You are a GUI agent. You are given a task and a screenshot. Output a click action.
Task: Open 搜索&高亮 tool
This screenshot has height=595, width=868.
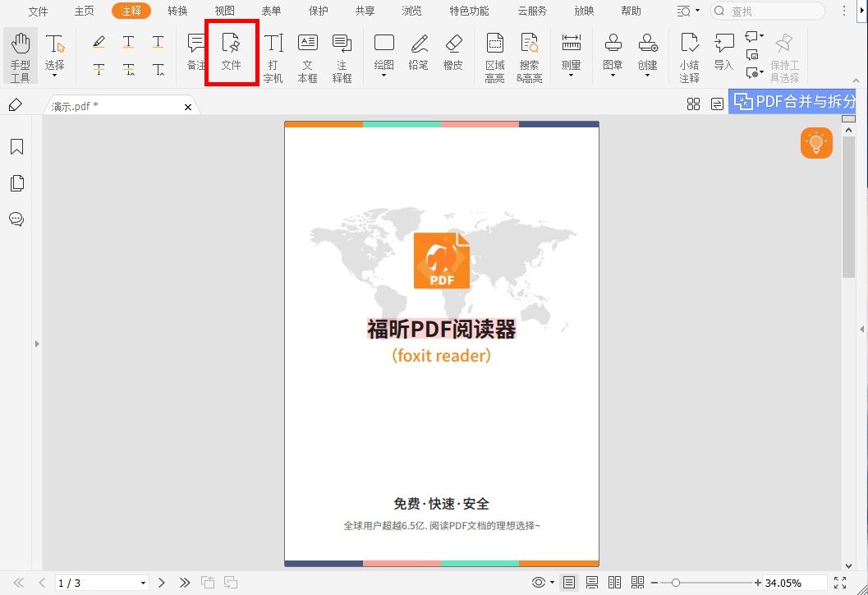[529, 54]
